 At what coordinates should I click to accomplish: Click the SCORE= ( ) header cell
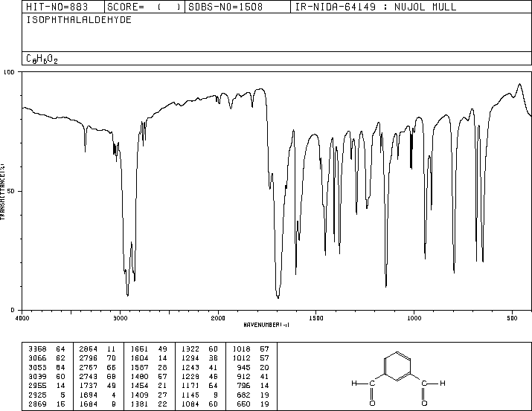(x=144, y=7)
